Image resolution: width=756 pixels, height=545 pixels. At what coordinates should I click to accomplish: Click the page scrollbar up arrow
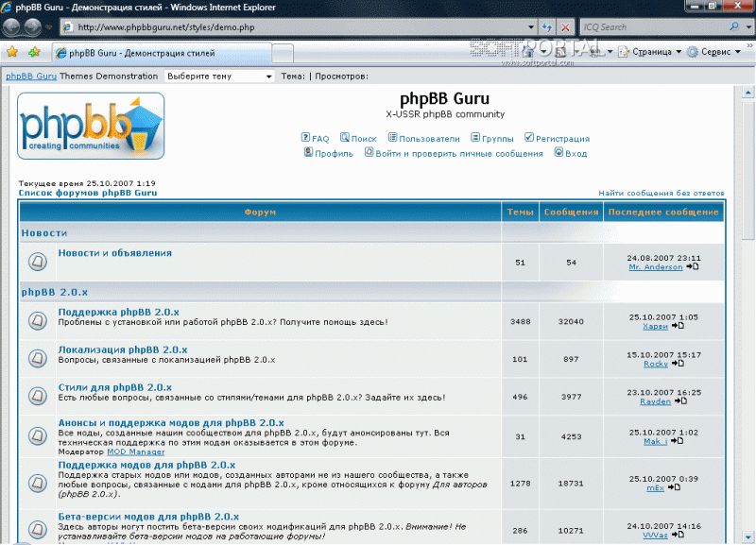[747, 92]
